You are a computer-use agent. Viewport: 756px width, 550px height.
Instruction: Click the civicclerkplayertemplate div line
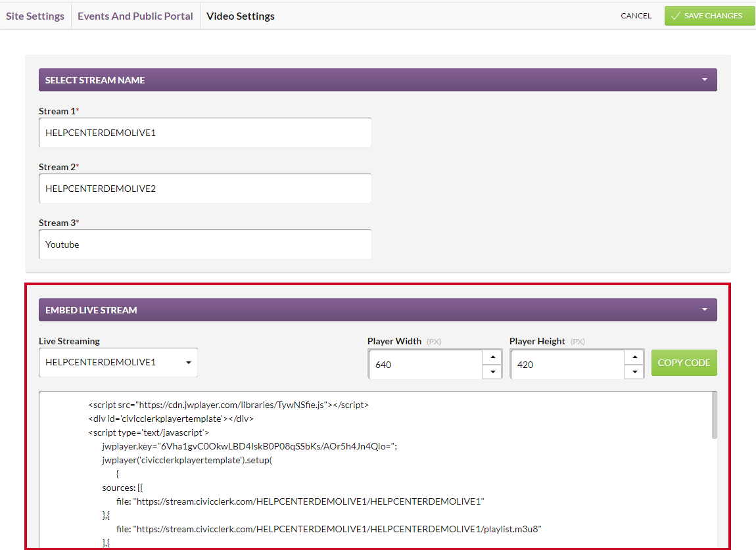click(x=171, y=419)
